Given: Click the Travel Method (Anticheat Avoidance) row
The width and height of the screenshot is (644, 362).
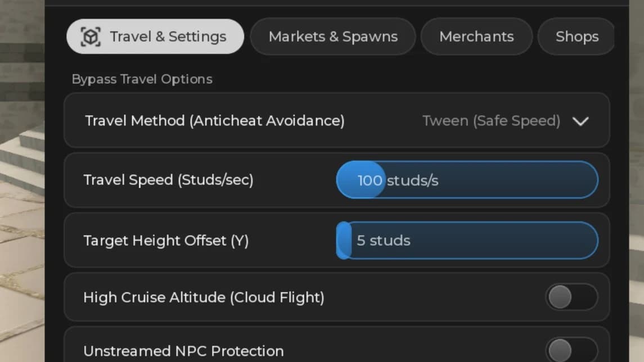Looking at the screenshot, I should (337, 120).
